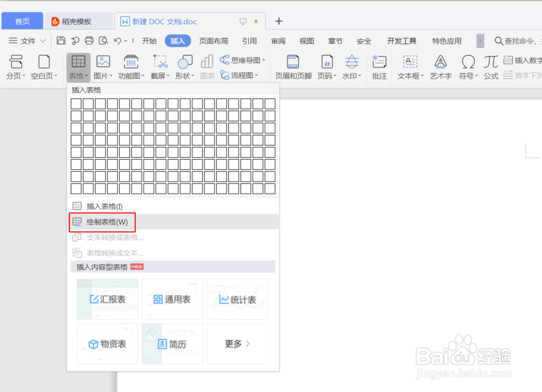The width and height of the screenshot is (542, 392).
Task: Insert a blank page with 空白页
Action: [44, 67]
